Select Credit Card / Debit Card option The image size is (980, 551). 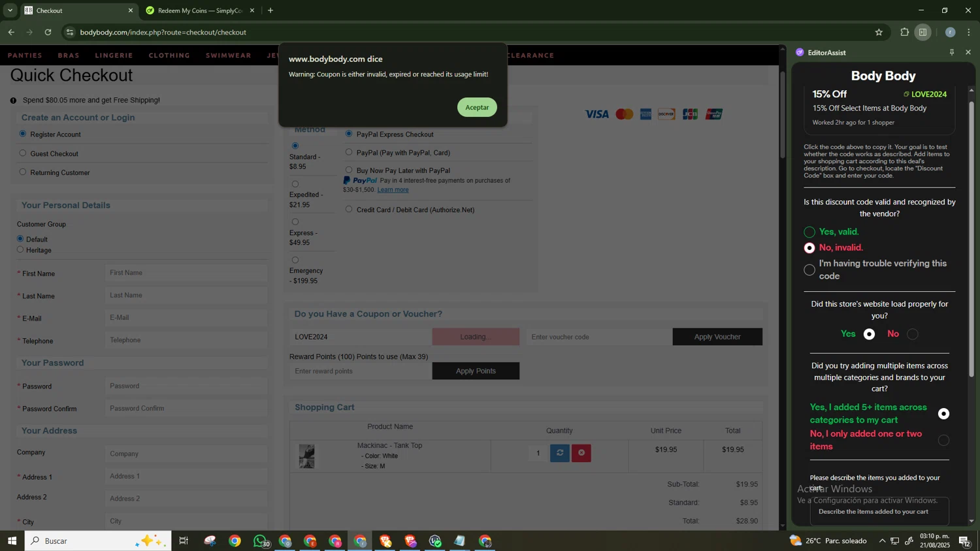click(349, 210)
